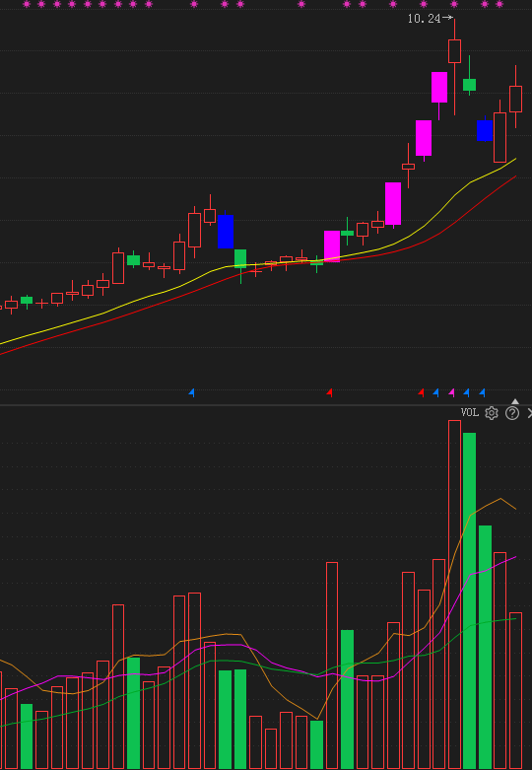Viewport: 532px width, 770px height.
Task: Click first magenta sun marker at top
Action: pos(27,4)
